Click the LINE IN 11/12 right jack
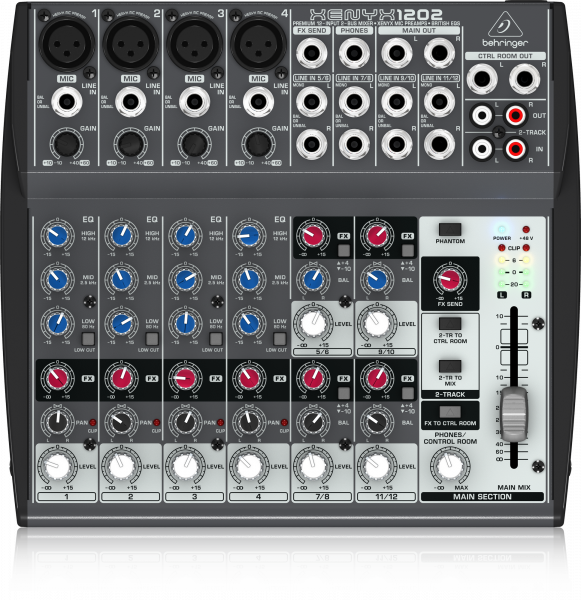This screenshot has height=600, width=581. click(x=439, y=144)
